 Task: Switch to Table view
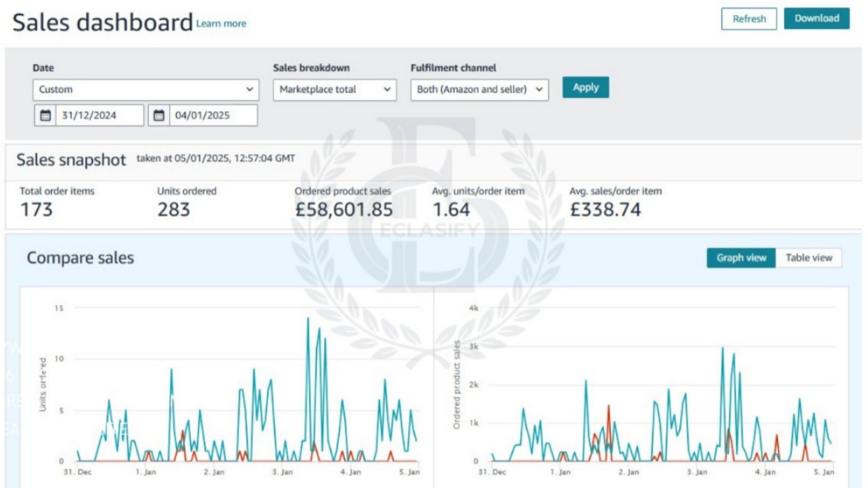[809, 258]
